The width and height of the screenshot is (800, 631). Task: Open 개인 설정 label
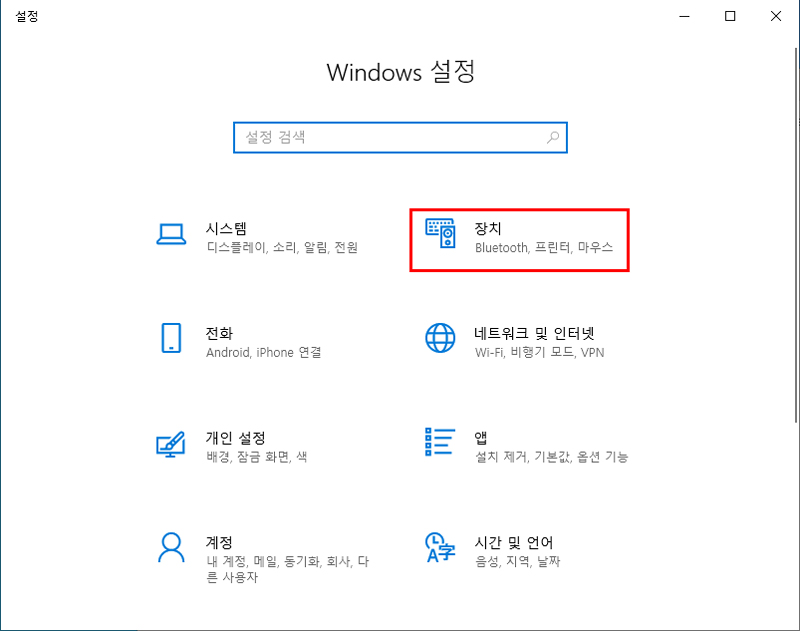tap(236, 438)
